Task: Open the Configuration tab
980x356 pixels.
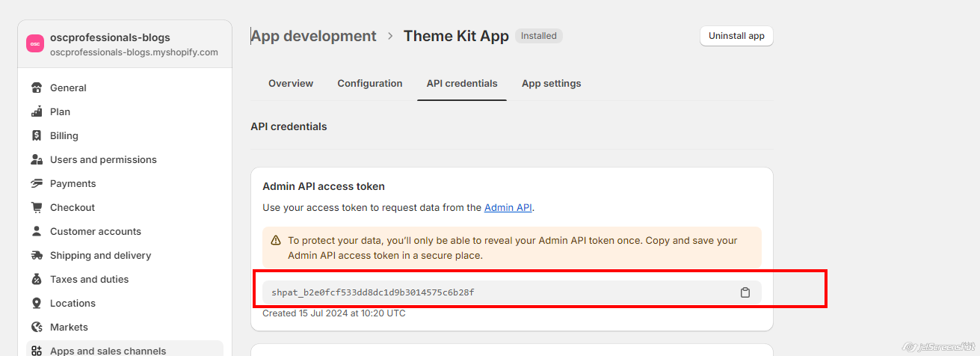Action: [x=370, y=84]
